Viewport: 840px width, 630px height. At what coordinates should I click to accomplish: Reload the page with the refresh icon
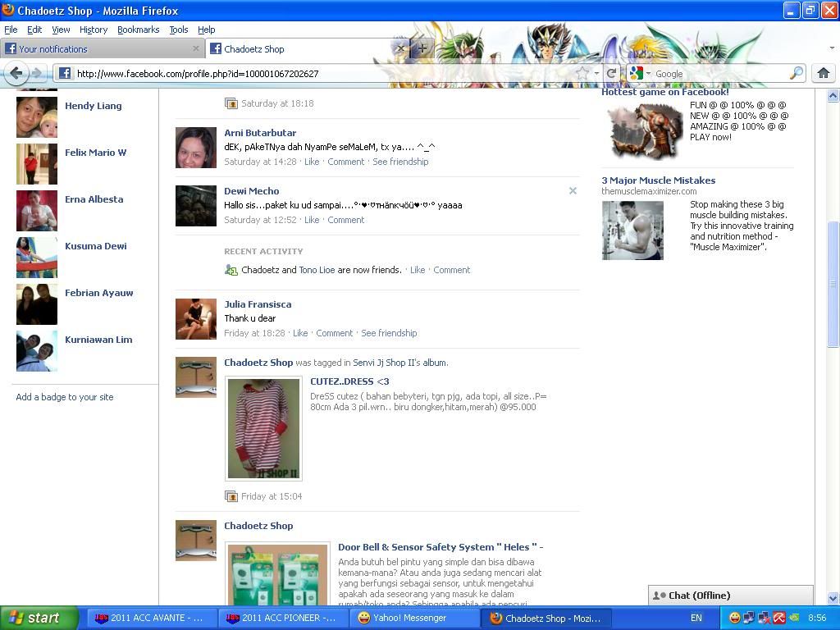611,73
